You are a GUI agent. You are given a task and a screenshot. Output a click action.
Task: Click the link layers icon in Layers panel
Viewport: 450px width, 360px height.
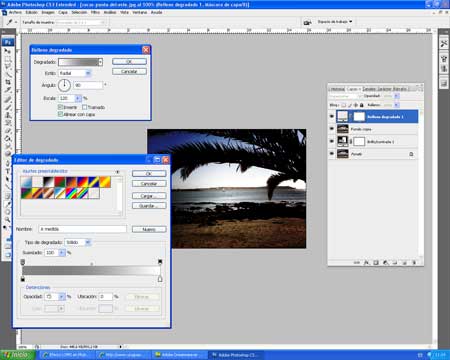[356, 263]
